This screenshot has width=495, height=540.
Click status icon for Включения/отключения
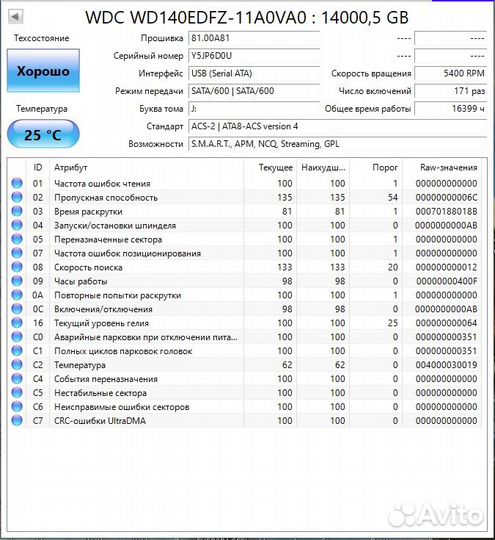click(x=17, y=309)
